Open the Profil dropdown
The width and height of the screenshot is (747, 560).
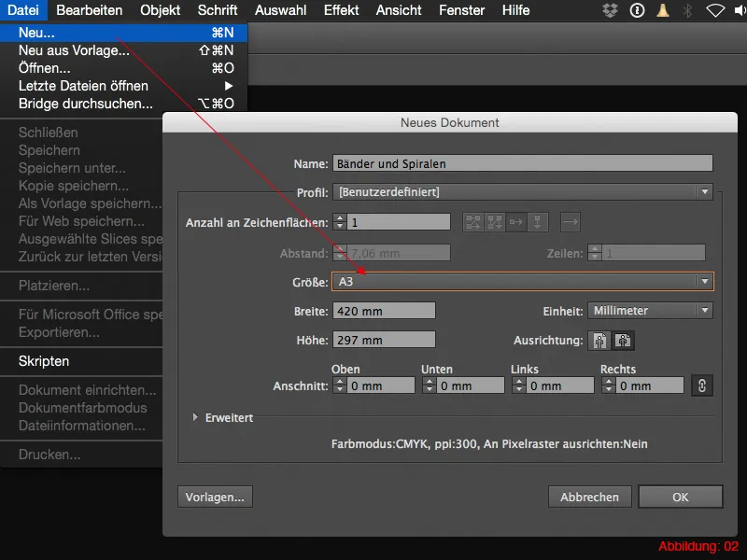click(523, 192)
